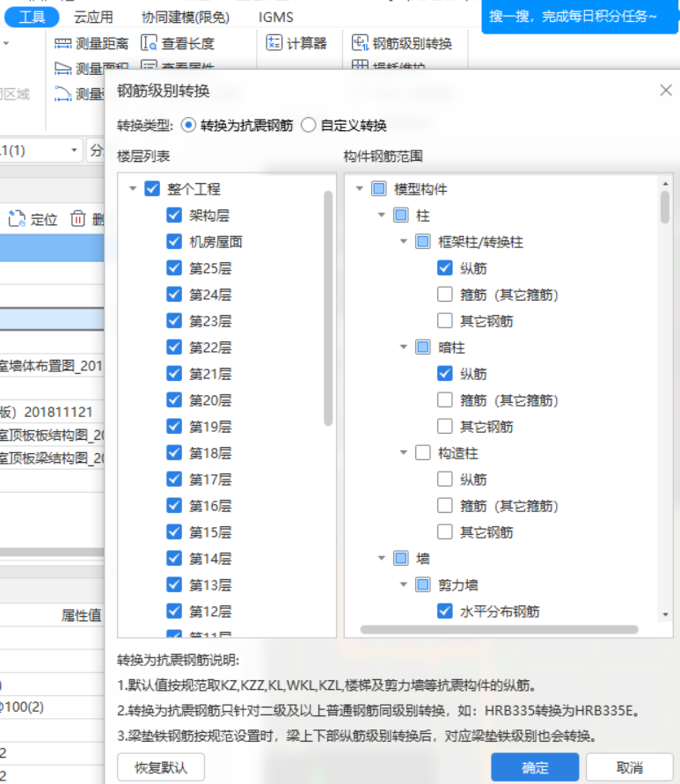Toggle the 架构层 checkbox
Viewport: 680px width, 784px height.
tap(174, 216)
